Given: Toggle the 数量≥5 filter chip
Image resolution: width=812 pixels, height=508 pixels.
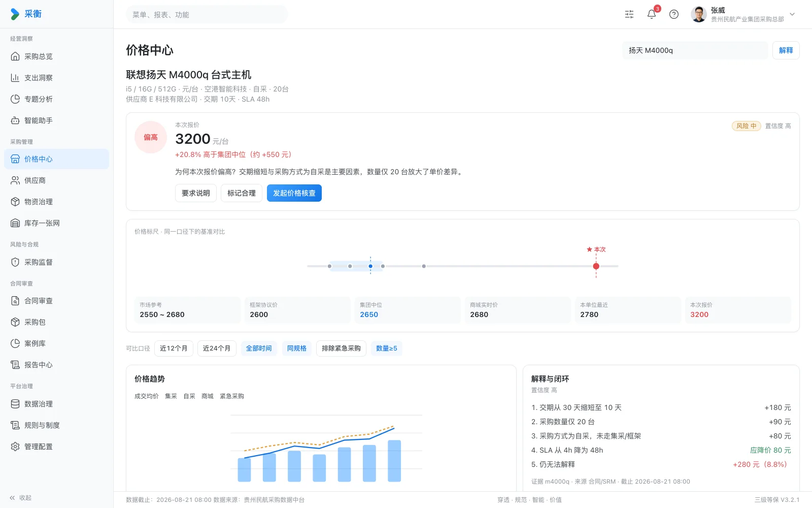Looking at the screenshot, I should (x=387, y=348).
